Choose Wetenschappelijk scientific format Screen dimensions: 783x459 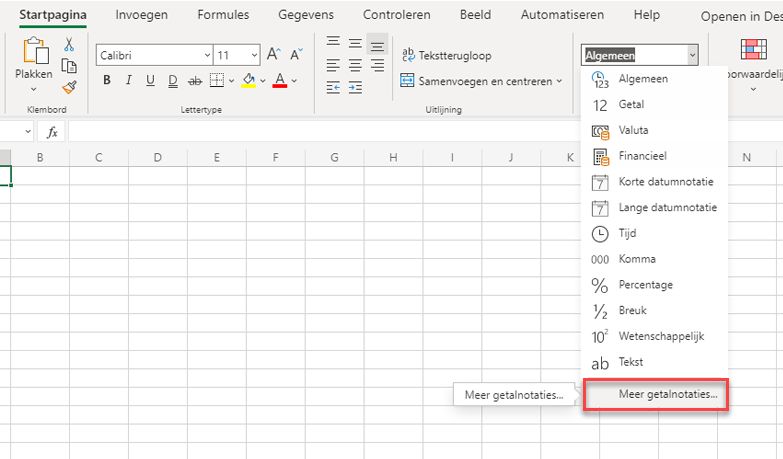[654, 336]
